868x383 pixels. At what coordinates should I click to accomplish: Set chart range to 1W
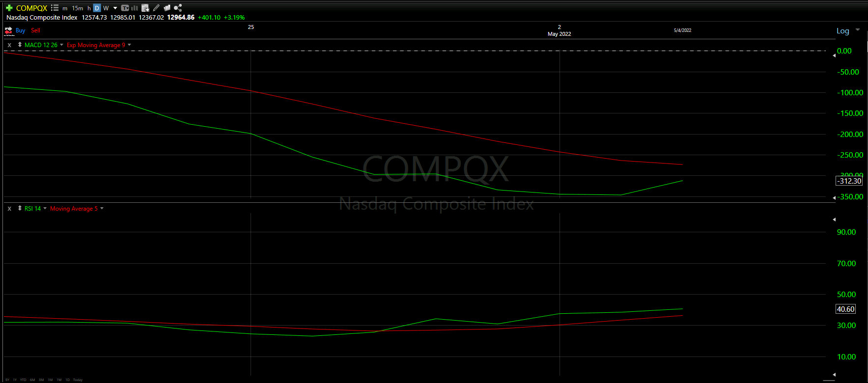point(59,380)
